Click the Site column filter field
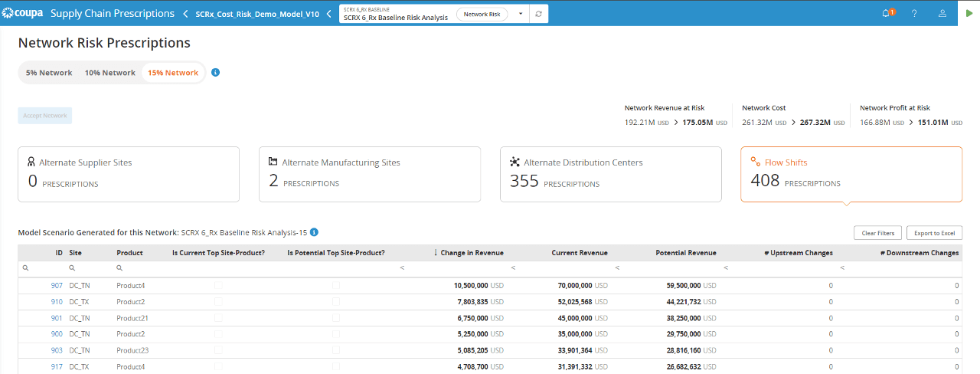980x374 pixels. click(x=89, y=268)
